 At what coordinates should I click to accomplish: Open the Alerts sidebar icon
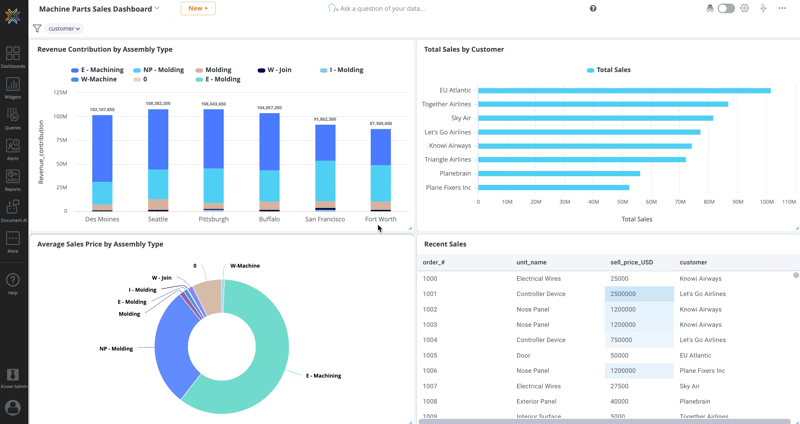pyautogui.click(x=13, y=149)
